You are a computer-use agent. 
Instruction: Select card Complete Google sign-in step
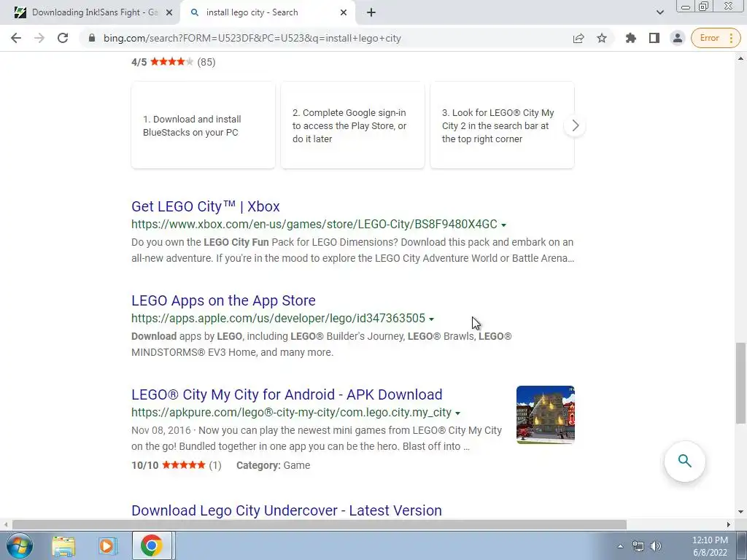[352, 125]
